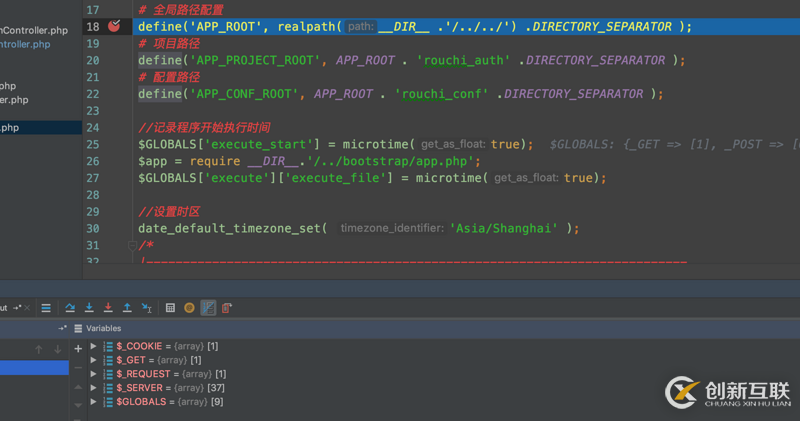800x421 pixels.
Task: Click line number 30 in the gutter
Action: coord(93,229)
